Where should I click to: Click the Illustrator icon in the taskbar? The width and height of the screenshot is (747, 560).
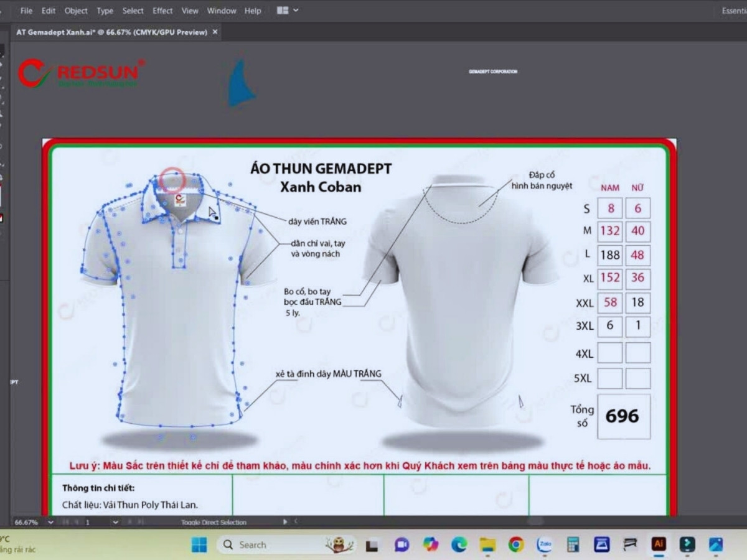point(658,544)
